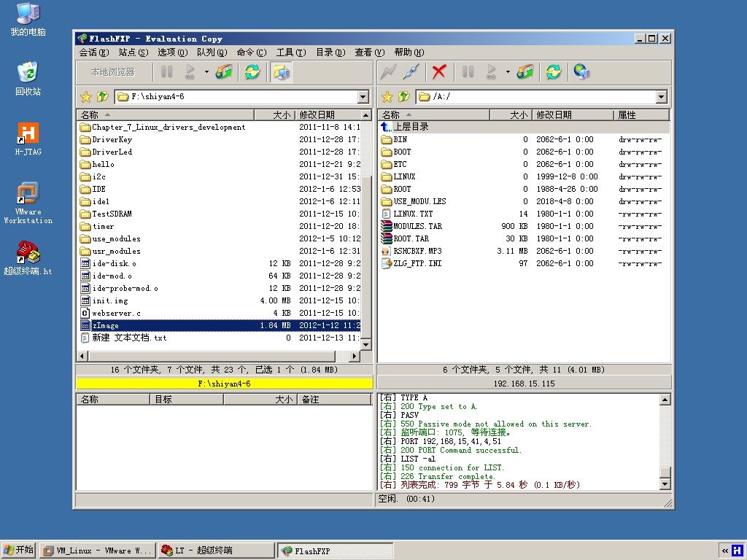Image resolution: width=747 pixels, height=560 pixels.
Task: Click the right pane pause button
Action: click(468, 72)
